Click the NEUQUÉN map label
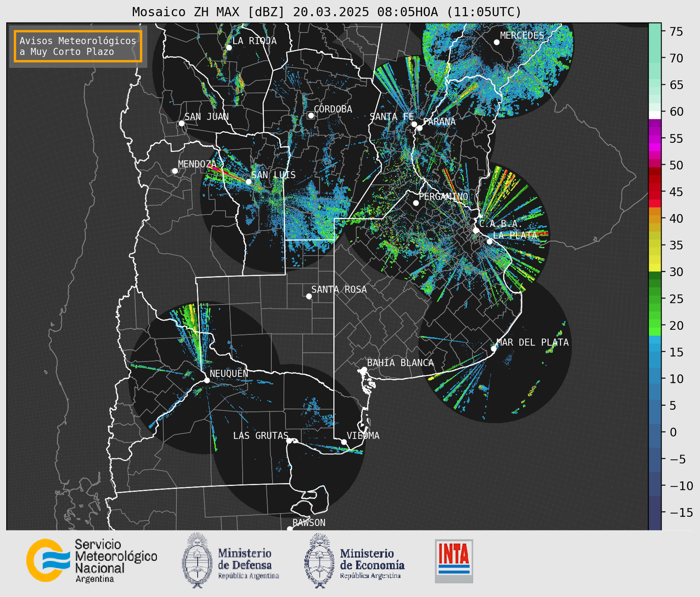700x597 pixels. click(x=229, y=373)
